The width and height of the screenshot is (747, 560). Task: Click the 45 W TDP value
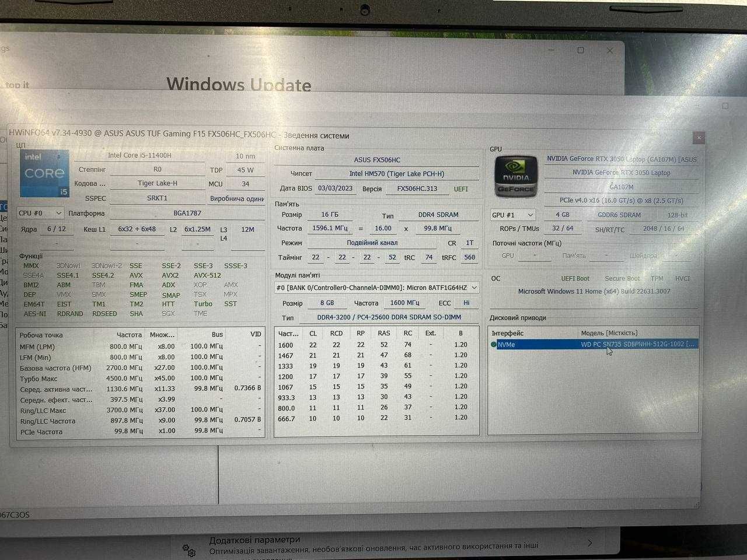(246, 170)
